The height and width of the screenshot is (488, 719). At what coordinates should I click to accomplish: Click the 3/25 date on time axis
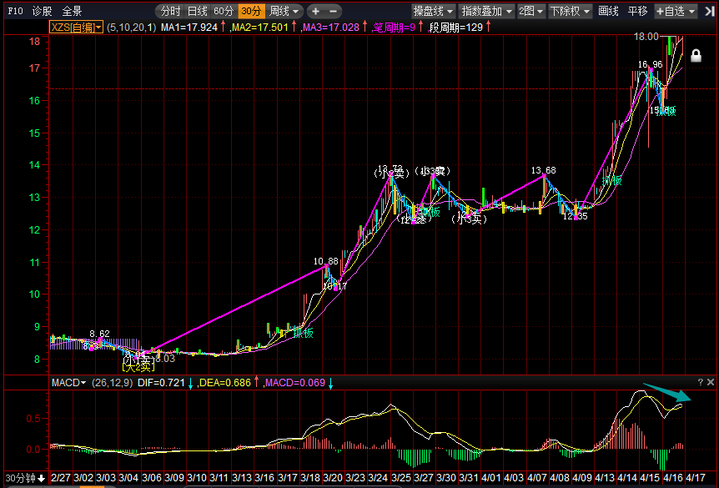click(401, 478)
